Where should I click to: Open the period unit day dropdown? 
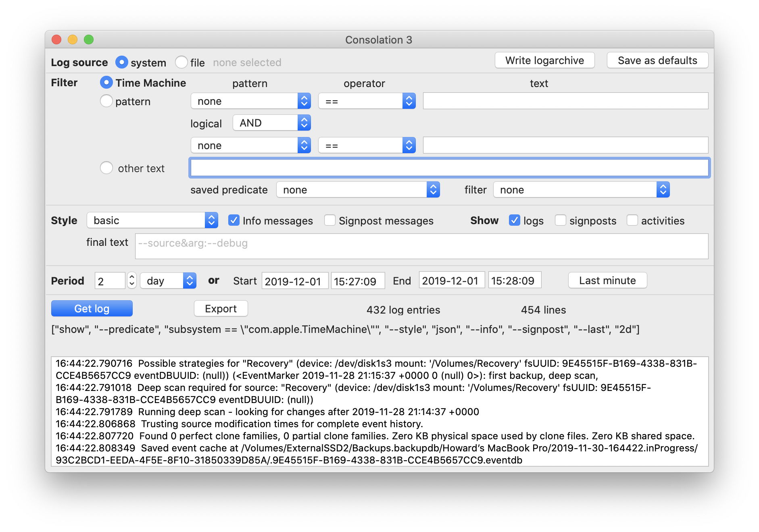[168, 281]
